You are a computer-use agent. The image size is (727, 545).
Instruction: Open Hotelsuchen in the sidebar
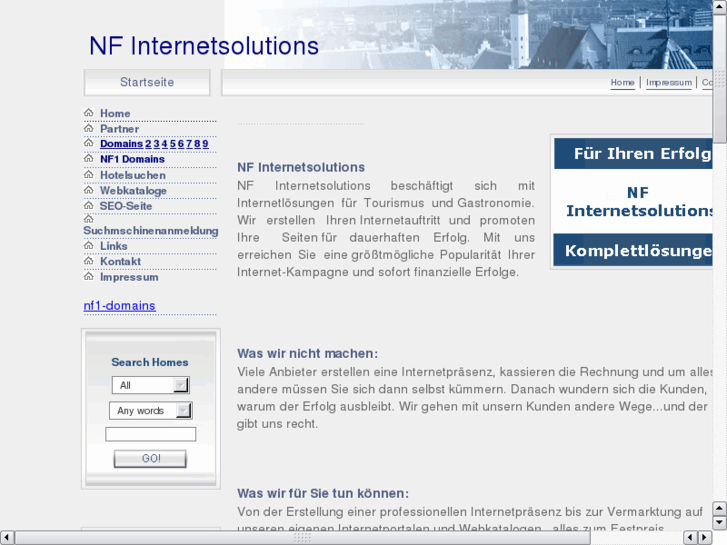(133, 175)
